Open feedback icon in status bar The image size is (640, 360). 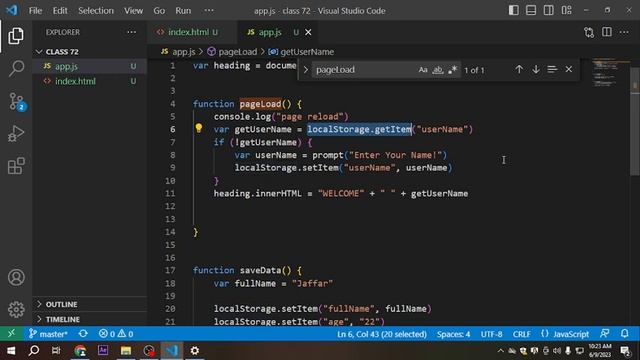pyautogui.click(x=605, y=334)
